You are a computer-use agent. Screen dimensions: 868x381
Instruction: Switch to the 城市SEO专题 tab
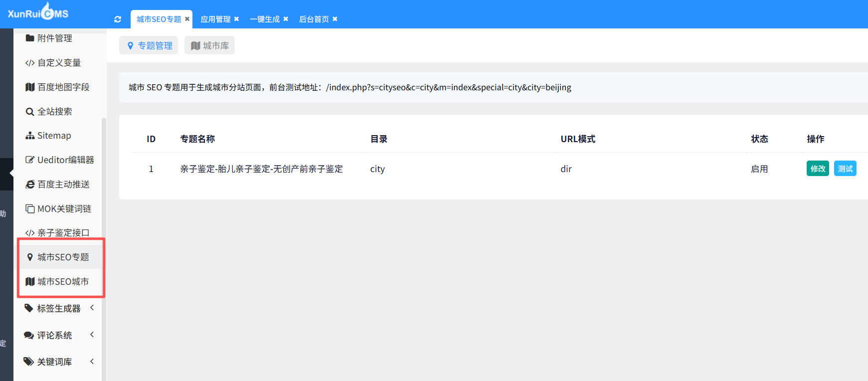pyautogui.click(x=159, y=19)
